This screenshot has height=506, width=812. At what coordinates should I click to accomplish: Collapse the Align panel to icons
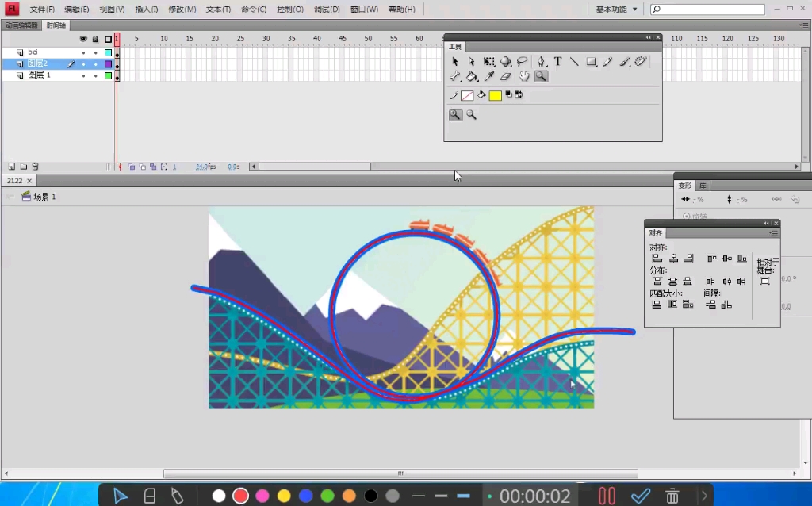[767, 223]
